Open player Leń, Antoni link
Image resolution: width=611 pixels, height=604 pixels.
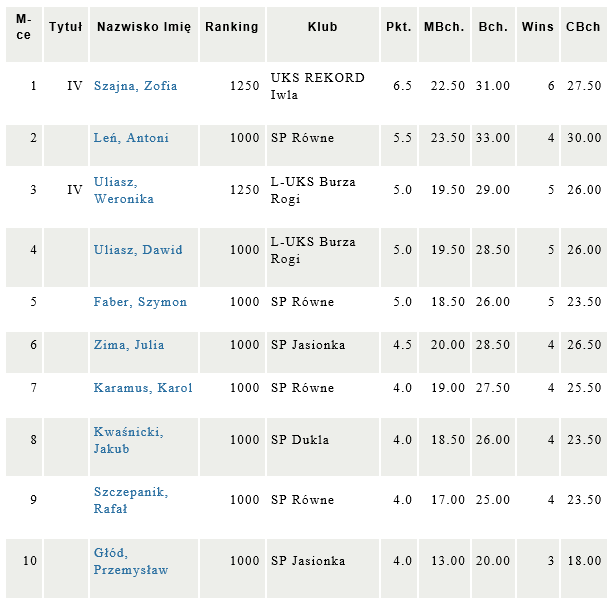[131, 138]
